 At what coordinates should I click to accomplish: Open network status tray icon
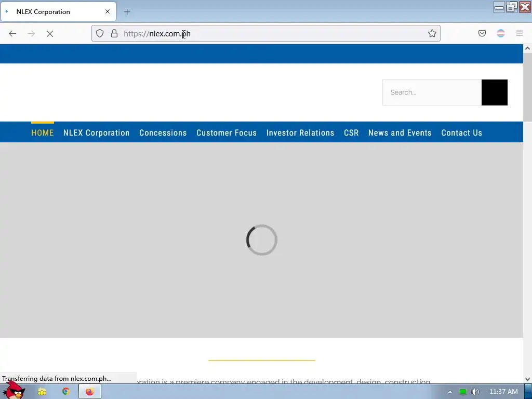463,392
